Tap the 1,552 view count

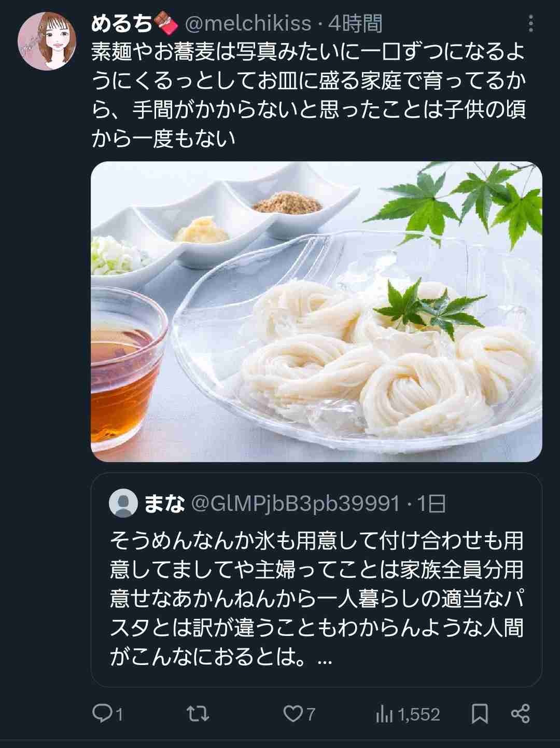(x=419, y=715)
